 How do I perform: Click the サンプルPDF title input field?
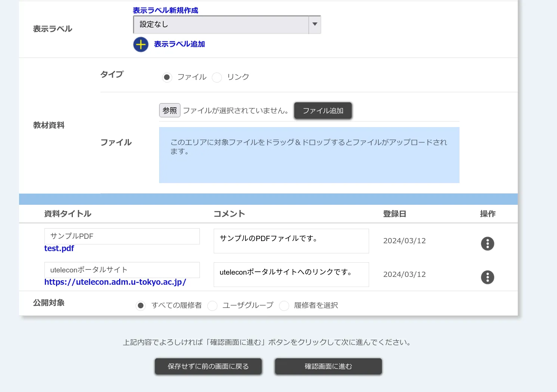[122, 236]
